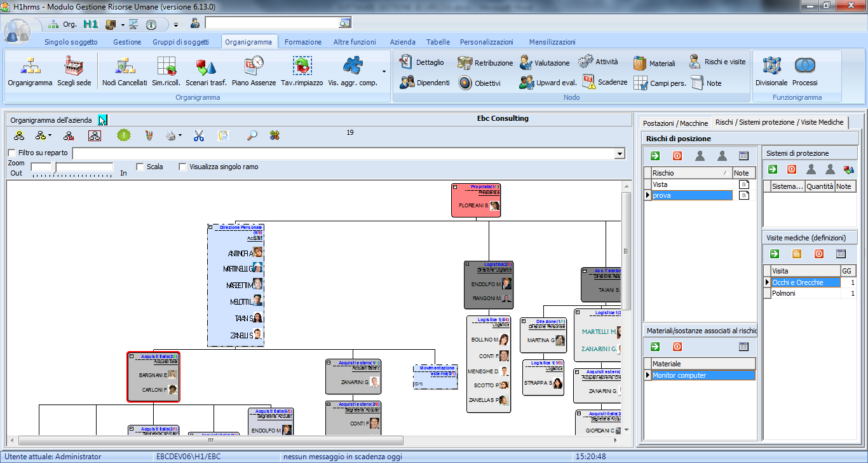The image size is (868, 463).
Task: Collapse the Direzione Personale node
Action: pyautogui.click(x=211, y=227)
